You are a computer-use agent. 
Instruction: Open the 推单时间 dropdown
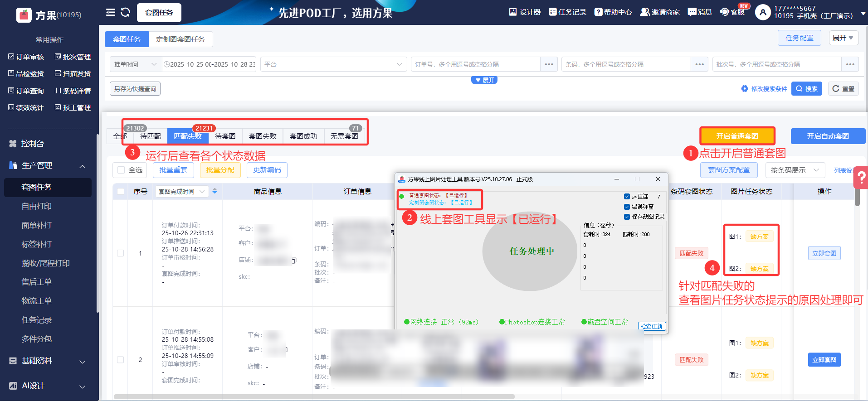point(136,64)
